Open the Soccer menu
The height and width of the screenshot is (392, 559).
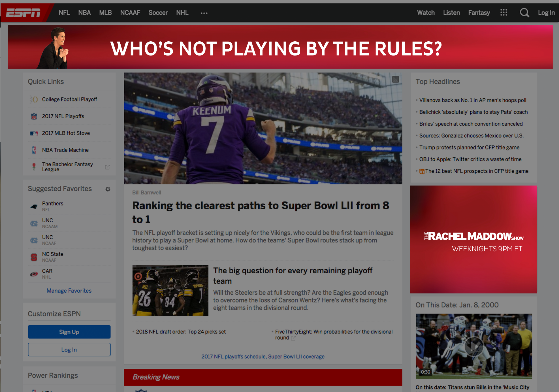[158, 13]
